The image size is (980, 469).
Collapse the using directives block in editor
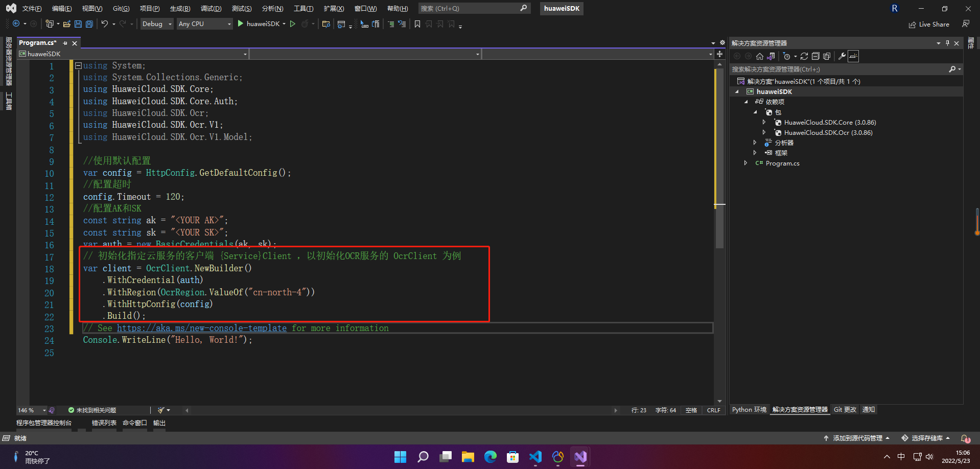[78, 65]
